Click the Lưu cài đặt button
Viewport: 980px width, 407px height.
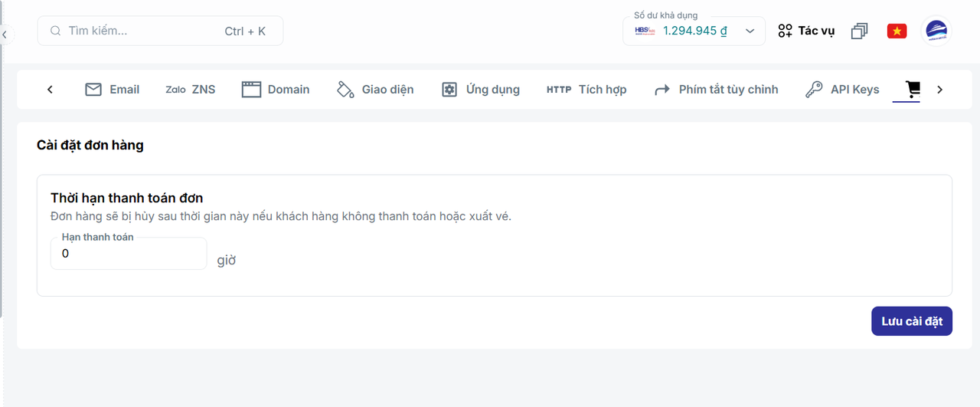click(x=912, y=321)
